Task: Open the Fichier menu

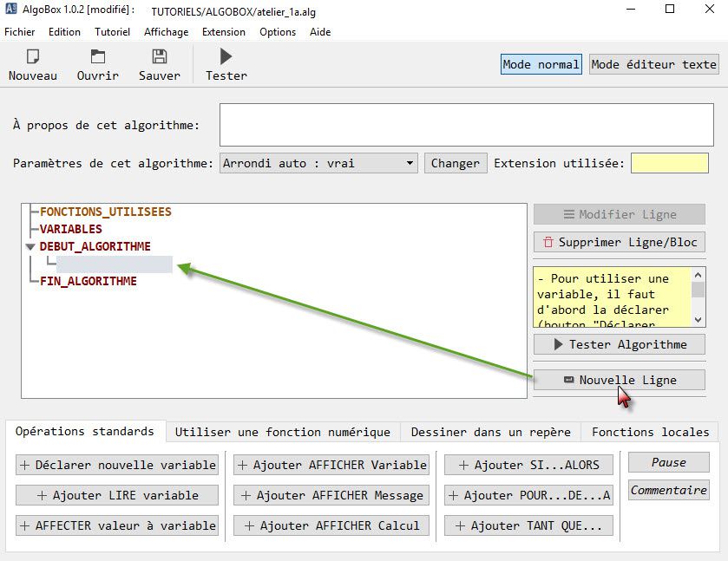Action: 19,32
